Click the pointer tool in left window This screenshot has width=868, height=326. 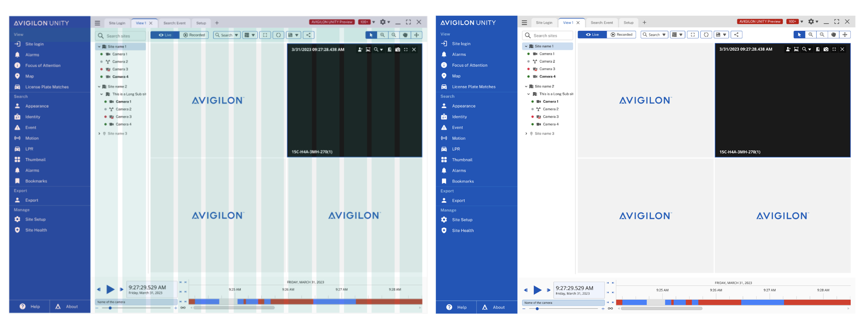(371, 35)
